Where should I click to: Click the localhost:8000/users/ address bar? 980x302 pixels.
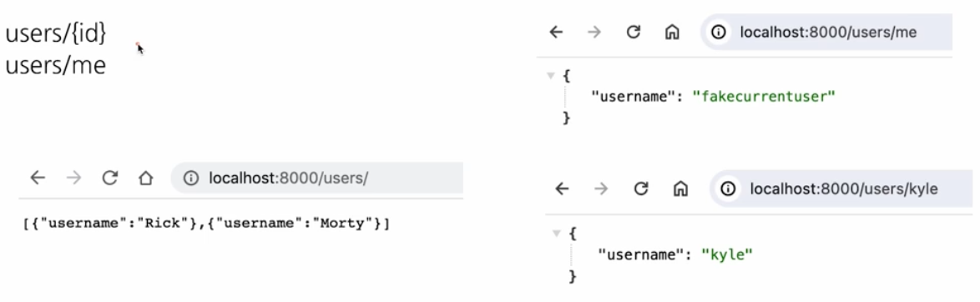(x=317, y=179)
